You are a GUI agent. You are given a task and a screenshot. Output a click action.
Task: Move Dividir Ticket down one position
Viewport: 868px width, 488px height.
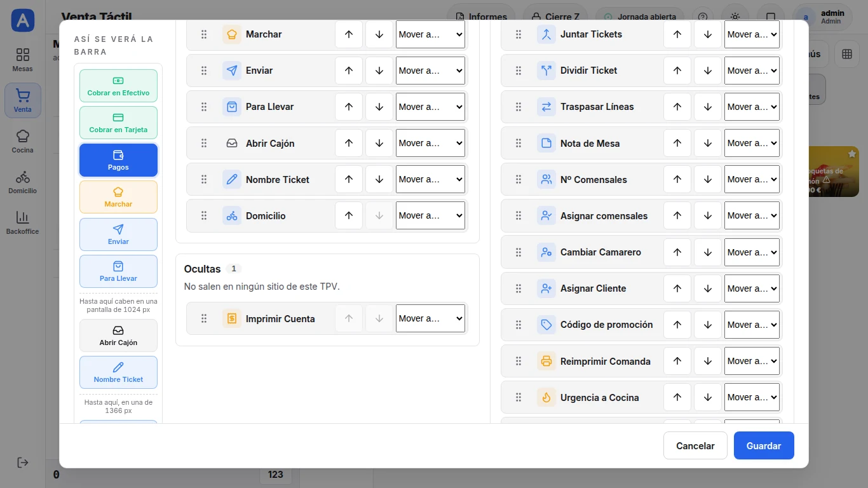[708, 71]
